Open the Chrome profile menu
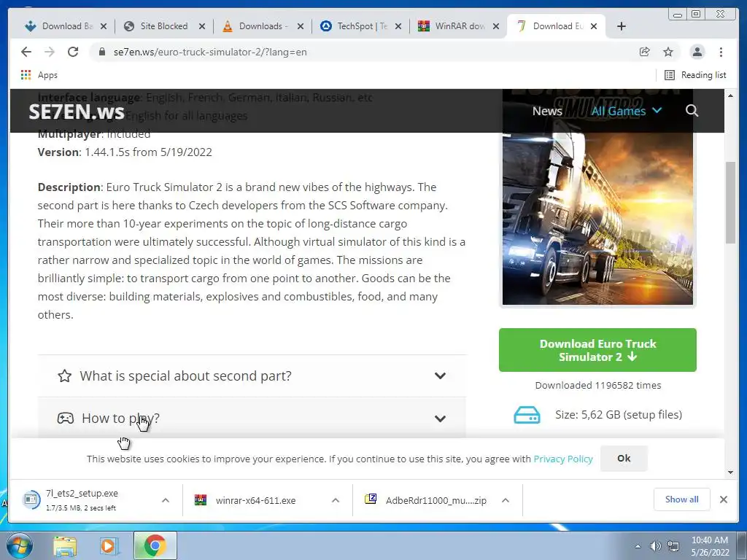This screenshot has height=560, width=747. point(697,52)
